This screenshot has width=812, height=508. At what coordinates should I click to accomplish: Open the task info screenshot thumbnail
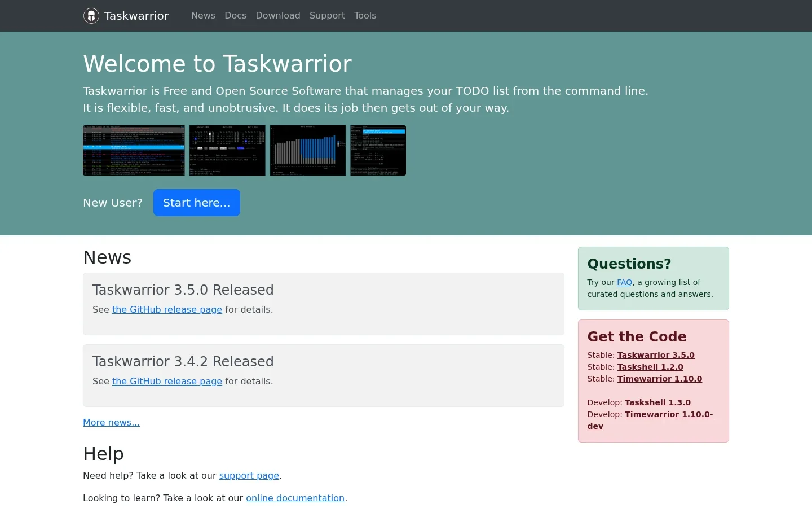point(378,150)
